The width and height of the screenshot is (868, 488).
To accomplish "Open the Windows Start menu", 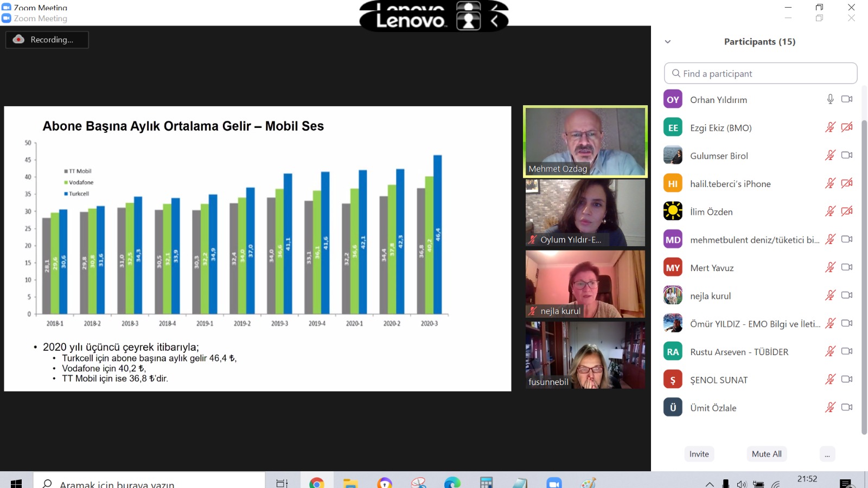I will pyautogui.click(x=16, y=483).
